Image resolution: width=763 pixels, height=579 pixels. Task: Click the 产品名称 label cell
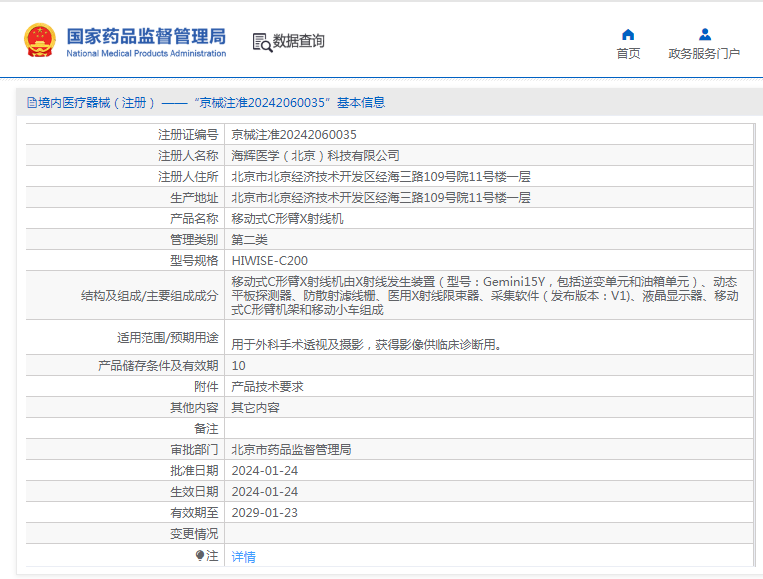pos(125,219)
